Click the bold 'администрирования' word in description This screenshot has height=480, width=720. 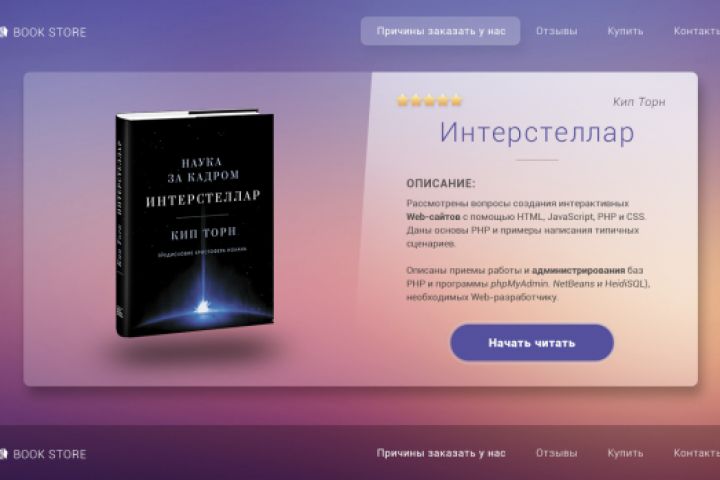pyautogui.click(x=578, y=270)
